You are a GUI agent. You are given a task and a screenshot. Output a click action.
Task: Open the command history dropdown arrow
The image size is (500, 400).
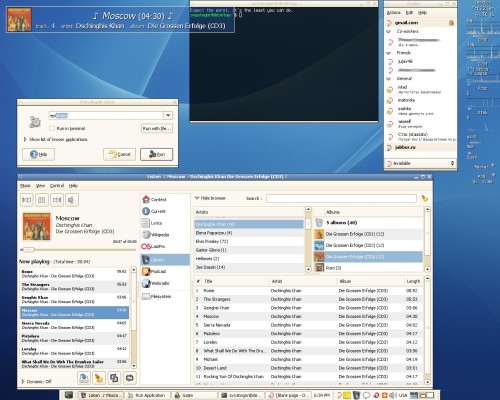pos(168,115)
